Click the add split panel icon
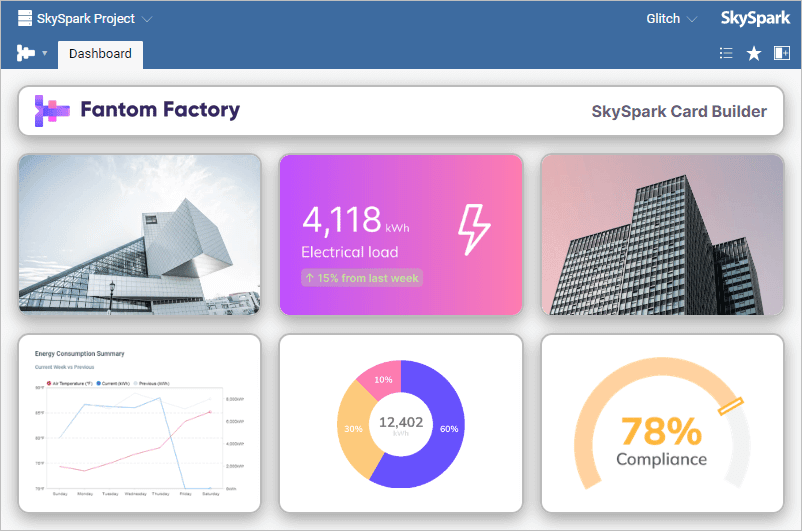 (x=782, y=53)
